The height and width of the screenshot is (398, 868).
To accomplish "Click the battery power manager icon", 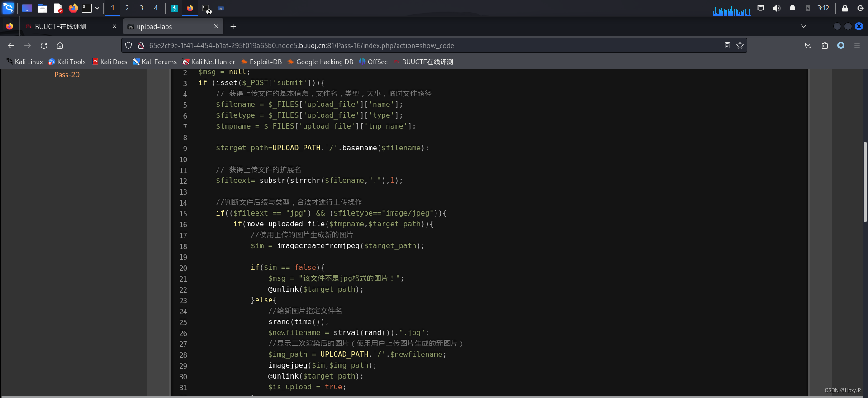I will pyautogui.click(x=808, y=8).
